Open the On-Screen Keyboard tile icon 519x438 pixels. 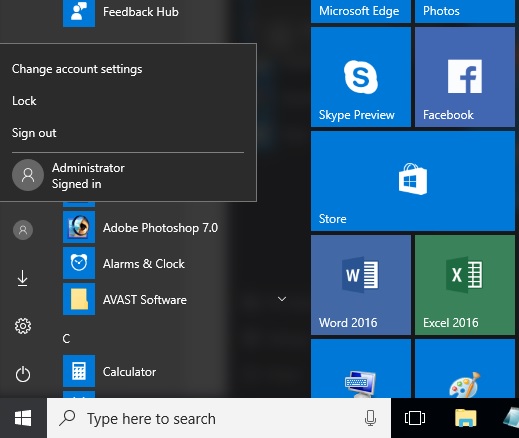(361, 383)
